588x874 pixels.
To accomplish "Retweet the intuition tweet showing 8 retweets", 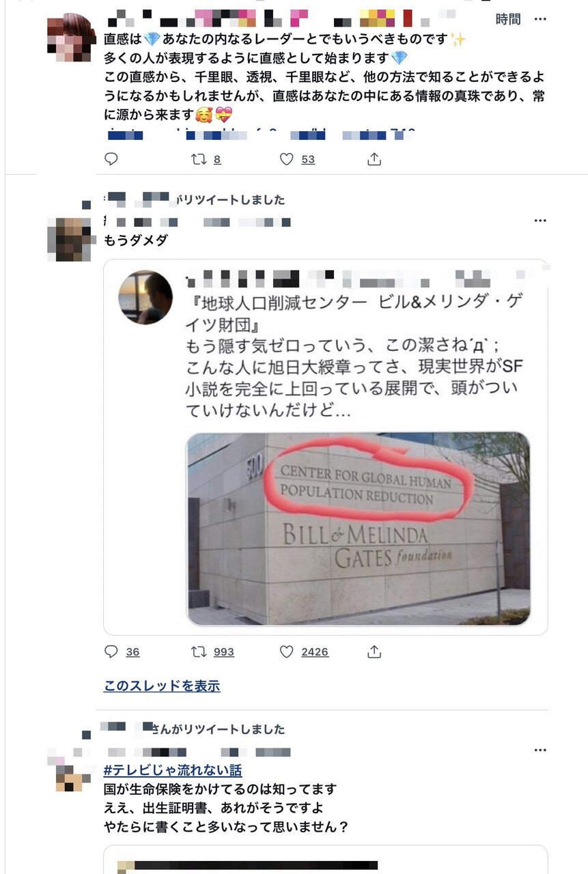I will pyautogui.click(x=199, y=159).
